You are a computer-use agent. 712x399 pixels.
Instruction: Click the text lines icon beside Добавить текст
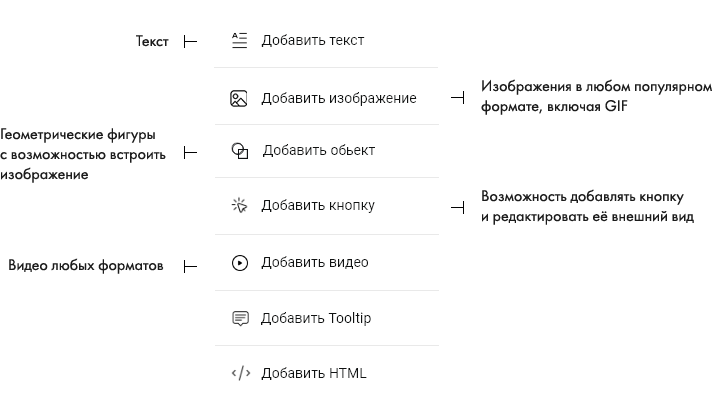click(x=239, y=40)
